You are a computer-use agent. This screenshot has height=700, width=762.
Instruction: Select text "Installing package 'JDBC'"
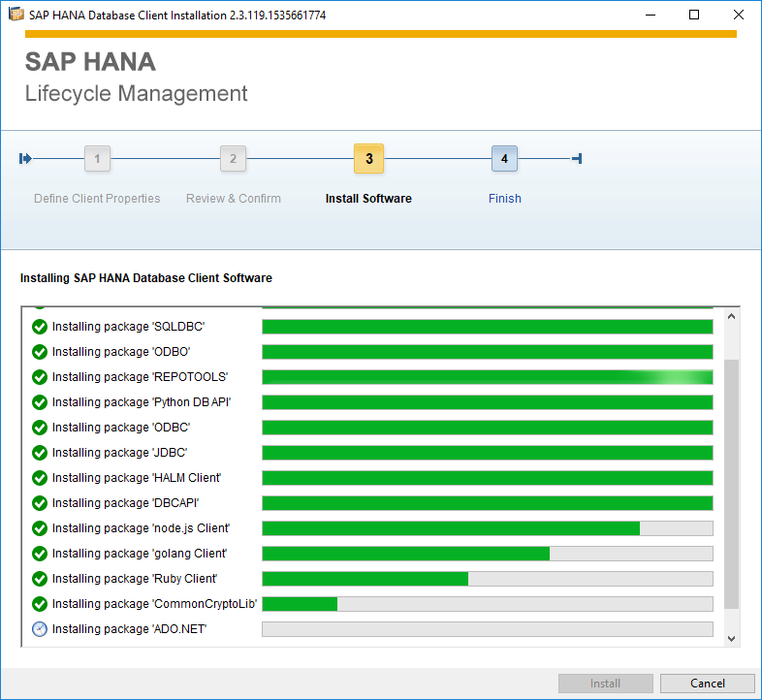pyautogui.click(x=119, y=453)
